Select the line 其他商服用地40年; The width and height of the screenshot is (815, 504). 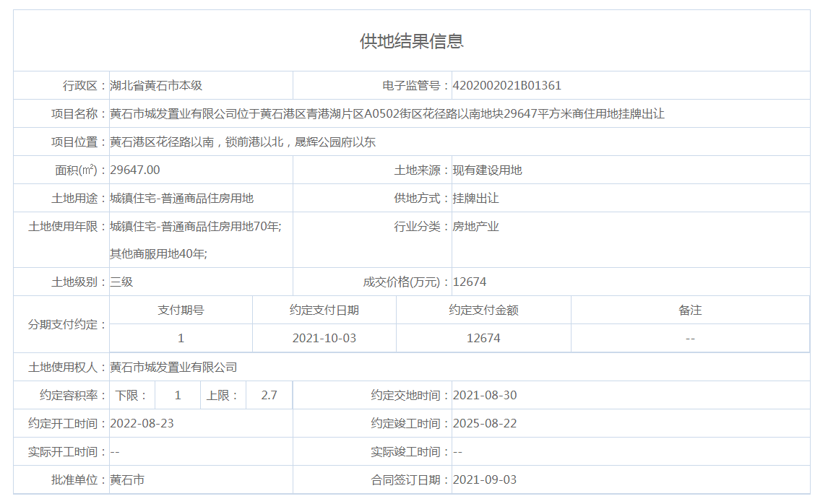[x=158, y=253]
